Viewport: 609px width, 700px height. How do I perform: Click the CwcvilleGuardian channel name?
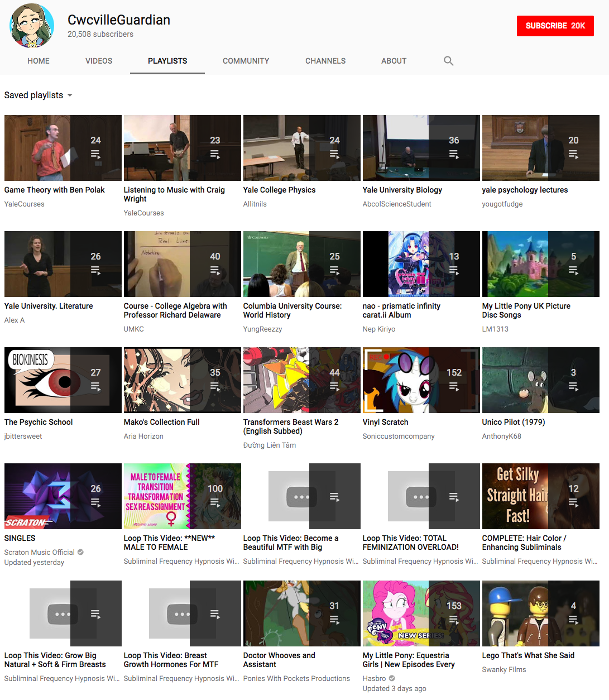point(119,20)
